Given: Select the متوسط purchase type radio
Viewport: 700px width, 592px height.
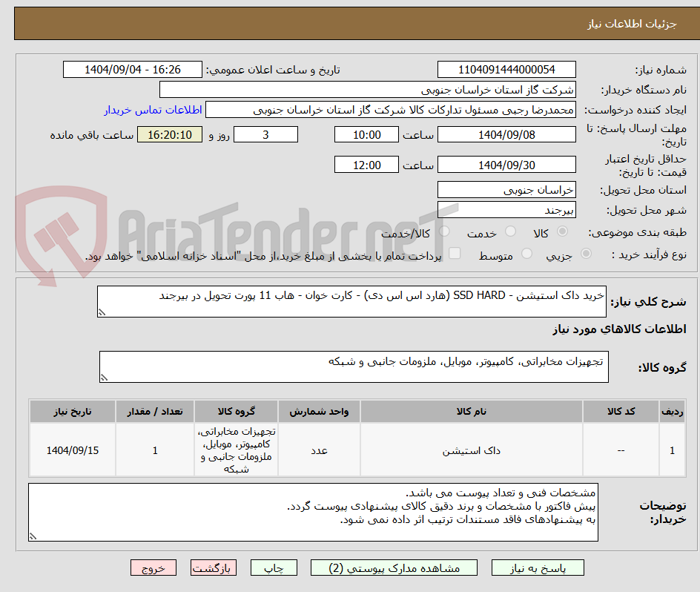Looking at the screenshot, I should (526, 254).
